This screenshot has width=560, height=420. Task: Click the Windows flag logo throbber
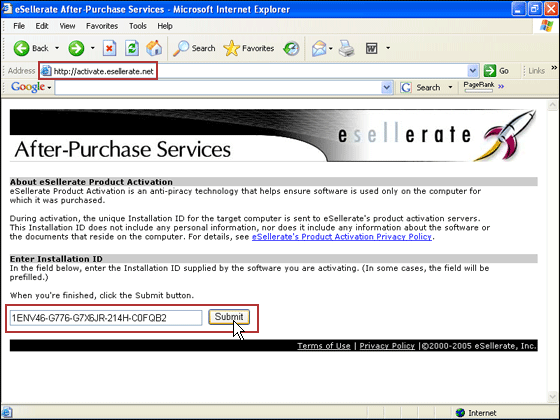(x=546, y=26)
